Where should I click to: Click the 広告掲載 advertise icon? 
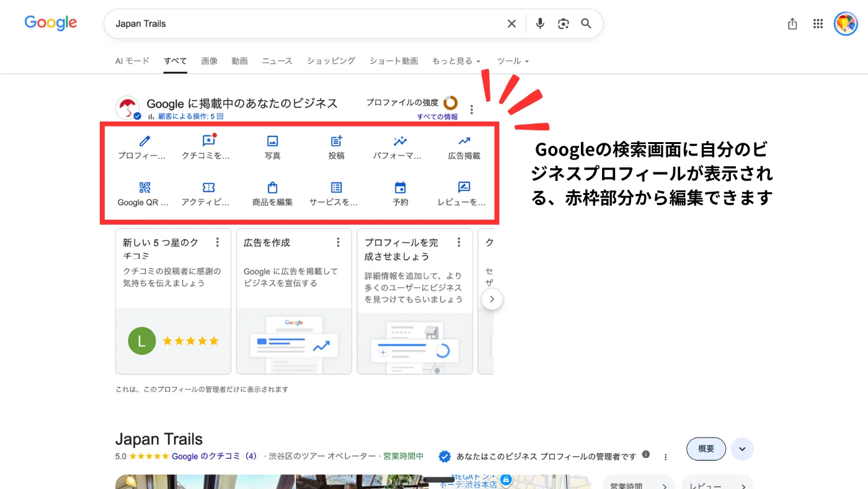pos(464,141)
